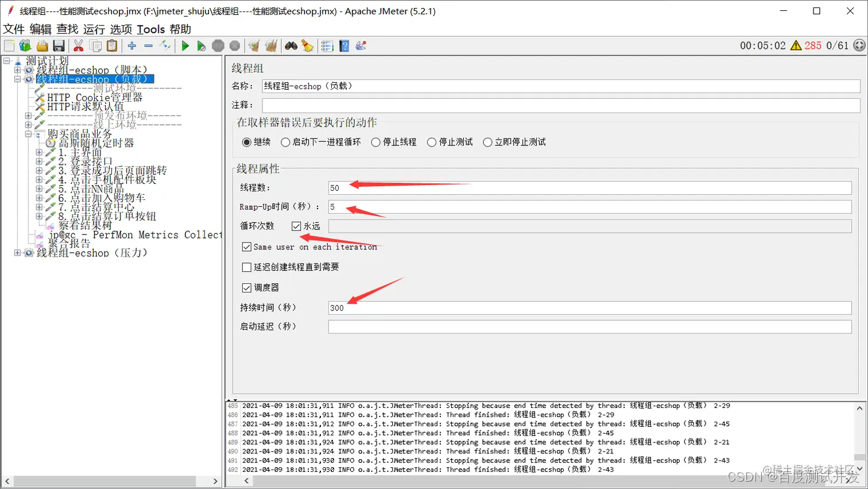Open the Function Helper list icon
The height and width of the screenshot is (489, 868).
(327, 46)
